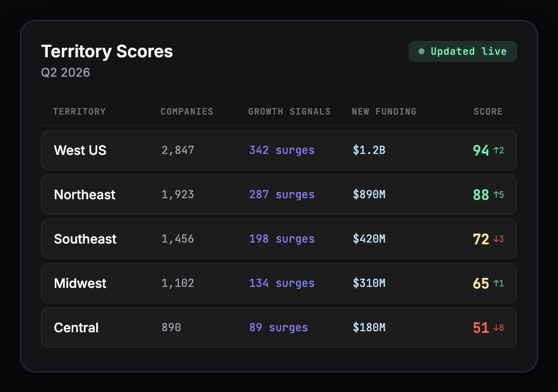Click the $890M funding value
Screen dimensions: 558x392
[x=369, y=195]
